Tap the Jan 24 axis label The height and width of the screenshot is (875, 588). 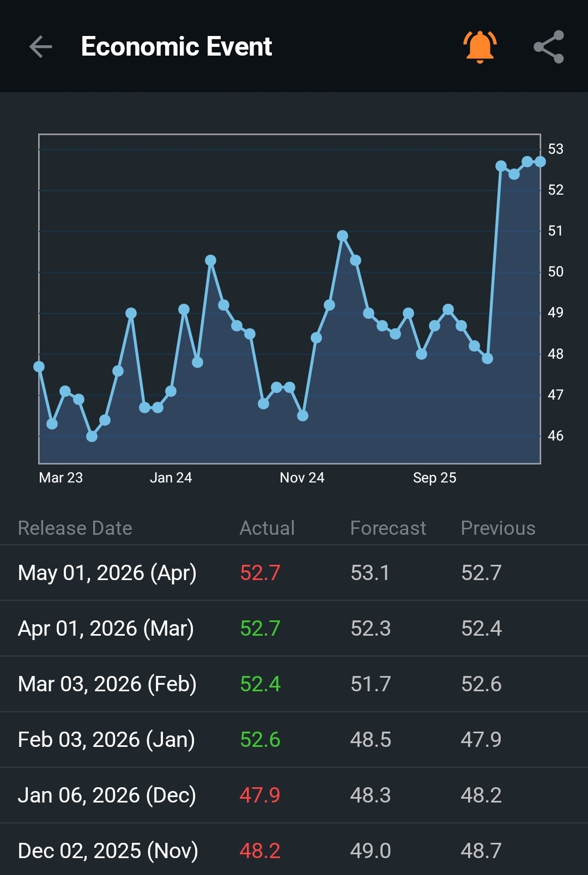pyautogui.click(x=171, y=478)
